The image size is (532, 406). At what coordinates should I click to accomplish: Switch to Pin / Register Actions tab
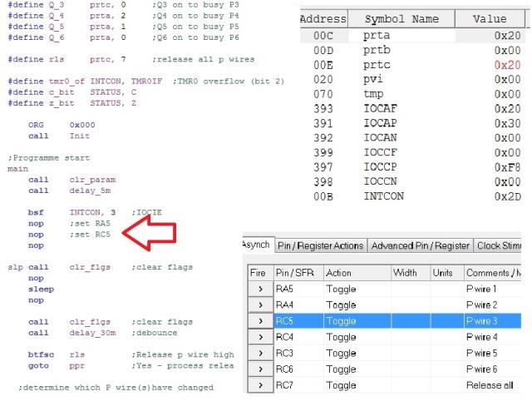click(x=320, y=245)
